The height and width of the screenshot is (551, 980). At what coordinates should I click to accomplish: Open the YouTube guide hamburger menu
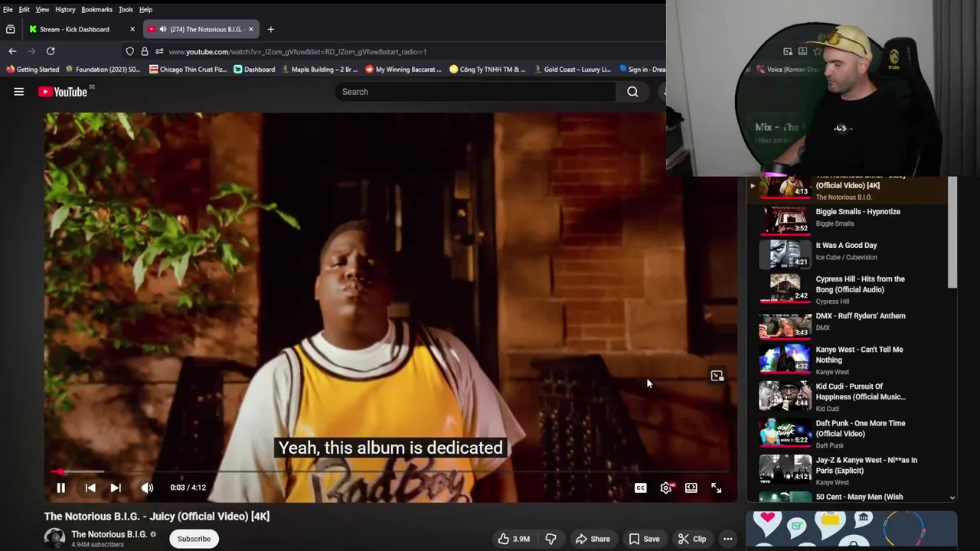pyautogui.click(x=18, y=92)
